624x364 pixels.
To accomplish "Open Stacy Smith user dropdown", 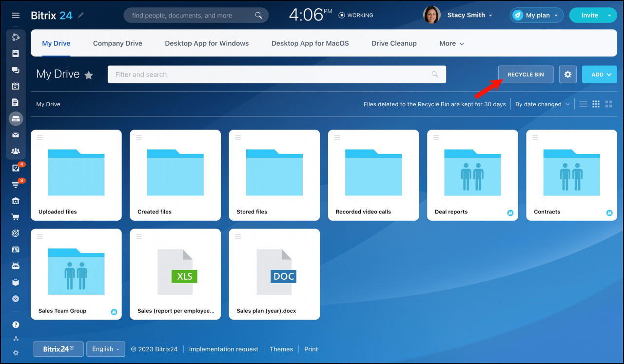I will [x=470, y=15].
